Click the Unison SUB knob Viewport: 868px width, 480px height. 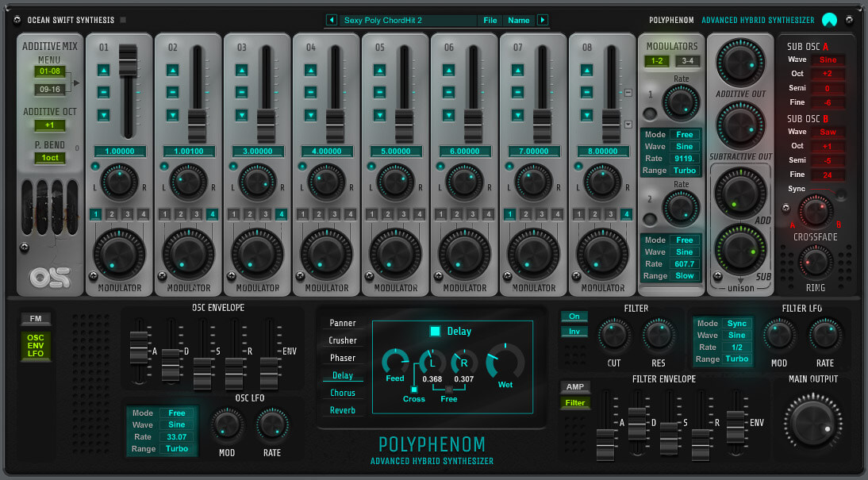pos(740,250)
